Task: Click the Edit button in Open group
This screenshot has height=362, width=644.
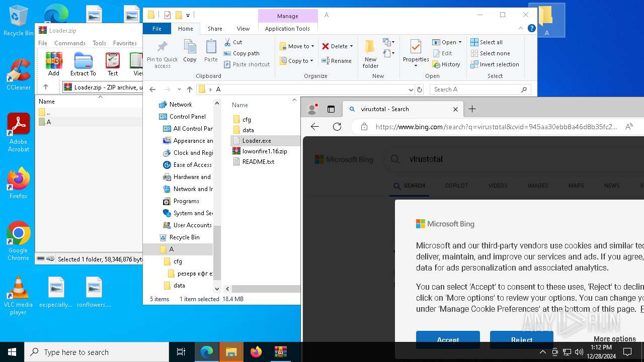Action: pyautogui.click(x=443, y=53)
